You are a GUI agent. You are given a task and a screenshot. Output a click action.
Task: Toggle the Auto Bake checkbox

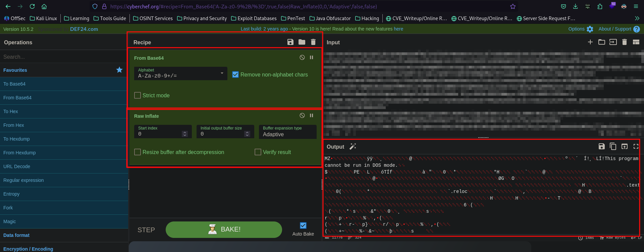tap(303, 225)
